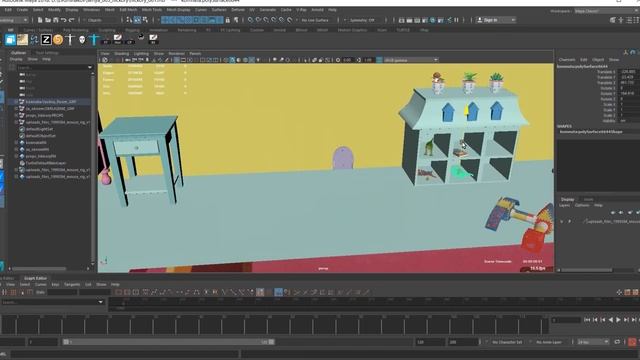Image resolution: width=640 pixels, height=360 pixels.
Task: Click the New Scene icon in status line
Action: tap(40, 20)
